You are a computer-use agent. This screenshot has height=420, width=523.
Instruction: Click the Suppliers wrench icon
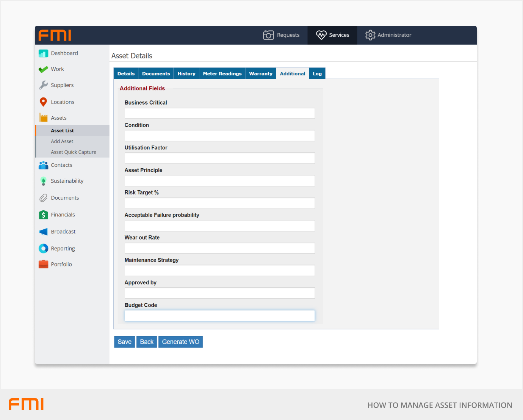pyautogui.click(x=43, y=85)
